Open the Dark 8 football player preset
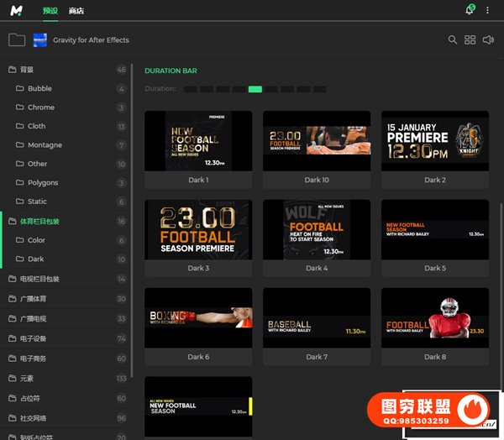 [x=434, y=317]
